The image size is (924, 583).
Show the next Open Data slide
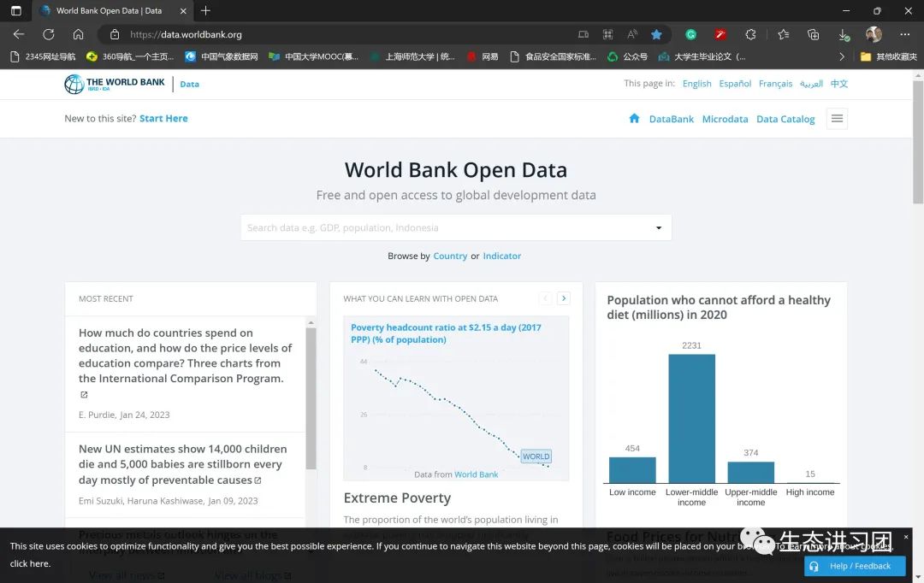click(x=563, y=298)
